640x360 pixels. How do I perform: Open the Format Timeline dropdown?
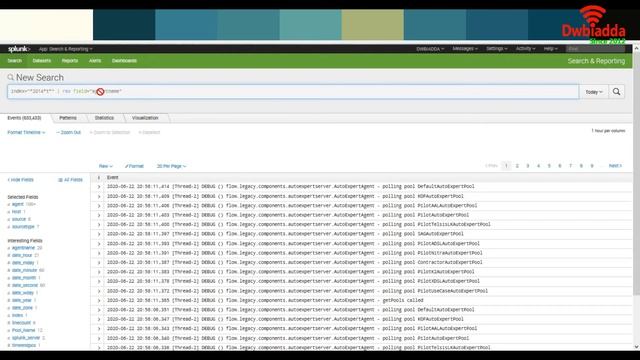[x=26, y=133]
